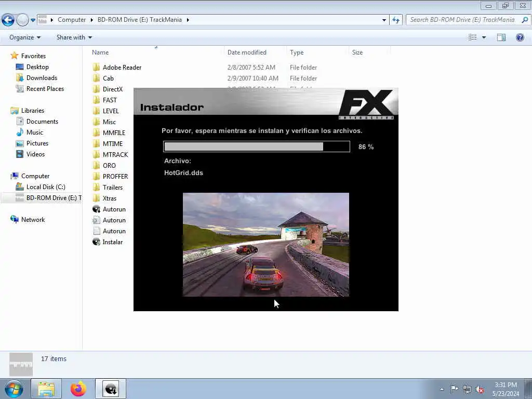Select the ORO folder
532x399 pixels.
109,166
